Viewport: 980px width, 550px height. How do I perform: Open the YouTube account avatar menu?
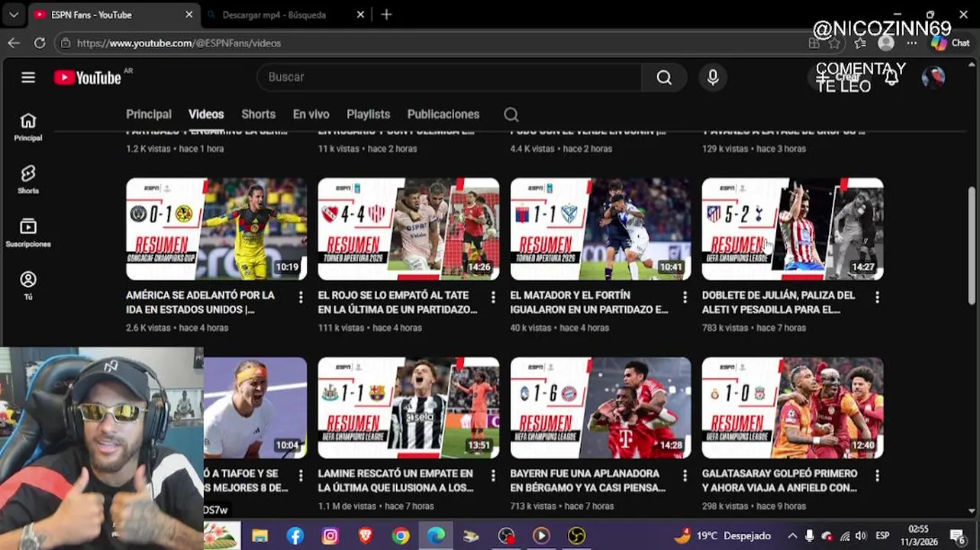933,77
